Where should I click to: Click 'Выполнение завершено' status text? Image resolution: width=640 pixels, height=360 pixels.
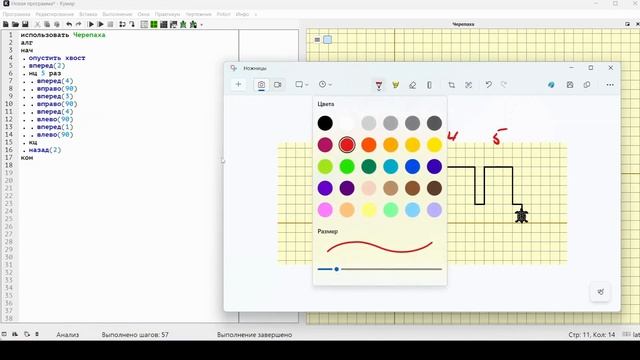(254, 334)
